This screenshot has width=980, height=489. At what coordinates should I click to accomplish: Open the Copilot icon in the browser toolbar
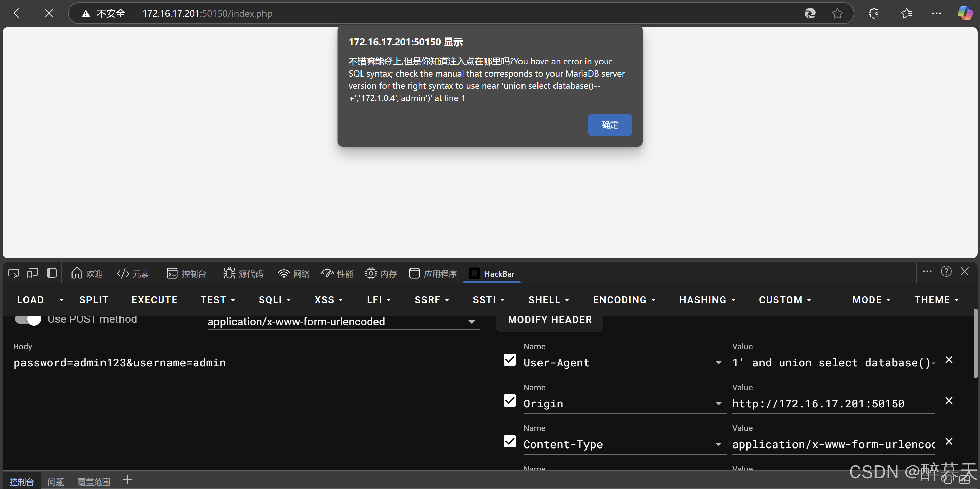(x=965, y=14)
